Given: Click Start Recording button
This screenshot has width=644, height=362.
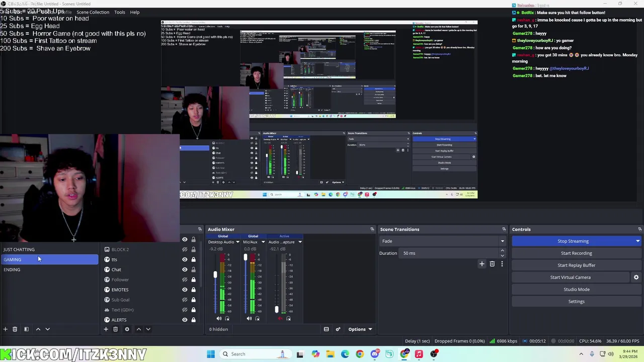Looking at the screenshot, I should (577, 253).
